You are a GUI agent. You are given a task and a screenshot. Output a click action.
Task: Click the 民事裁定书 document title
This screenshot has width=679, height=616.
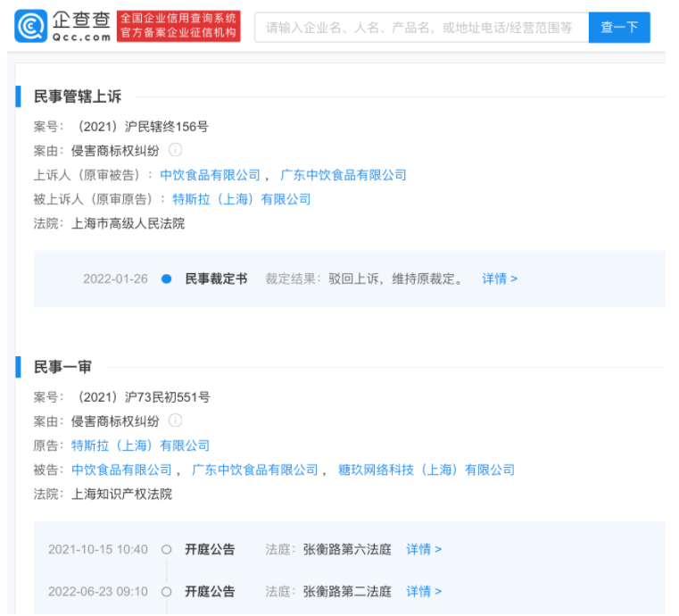216,279
